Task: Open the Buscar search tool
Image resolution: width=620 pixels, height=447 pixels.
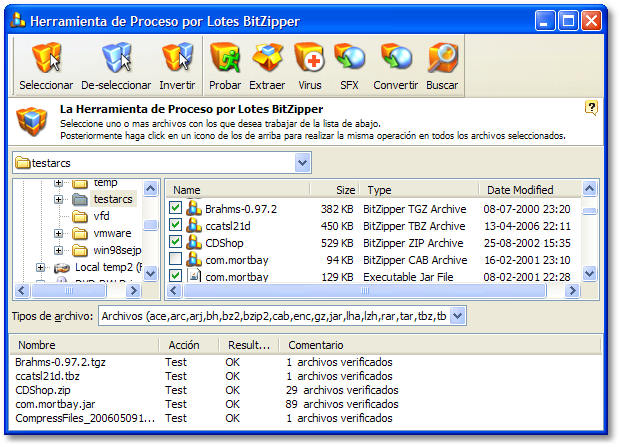Action: click(x=442, y=58)
